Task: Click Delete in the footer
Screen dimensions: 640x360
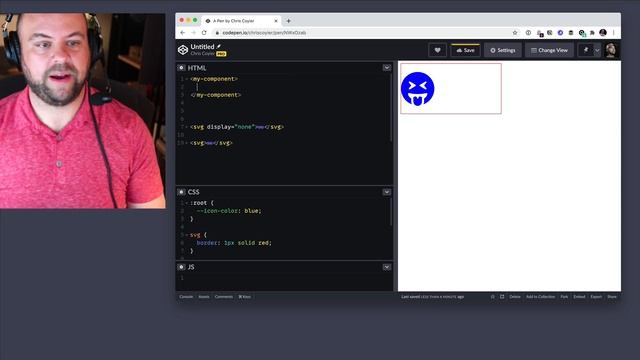Action: point(515,297)
